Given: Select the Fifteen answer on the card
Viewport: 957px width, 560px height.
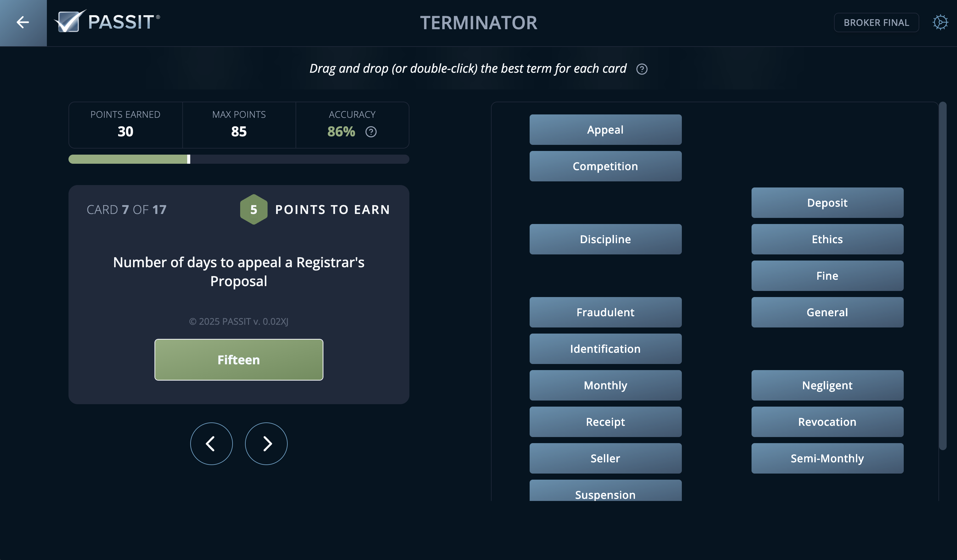Looking at the screenshot, I should (x=239, y=359).
